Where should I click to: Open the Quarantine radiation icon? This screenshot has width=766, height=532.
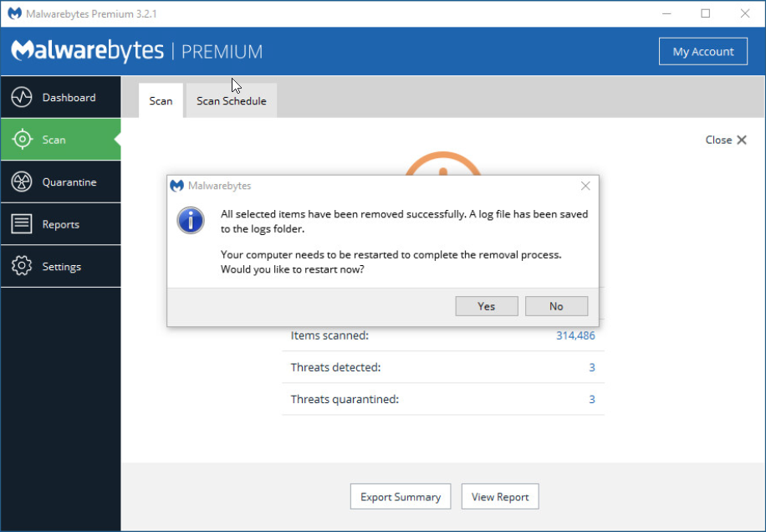click(22, 182)
